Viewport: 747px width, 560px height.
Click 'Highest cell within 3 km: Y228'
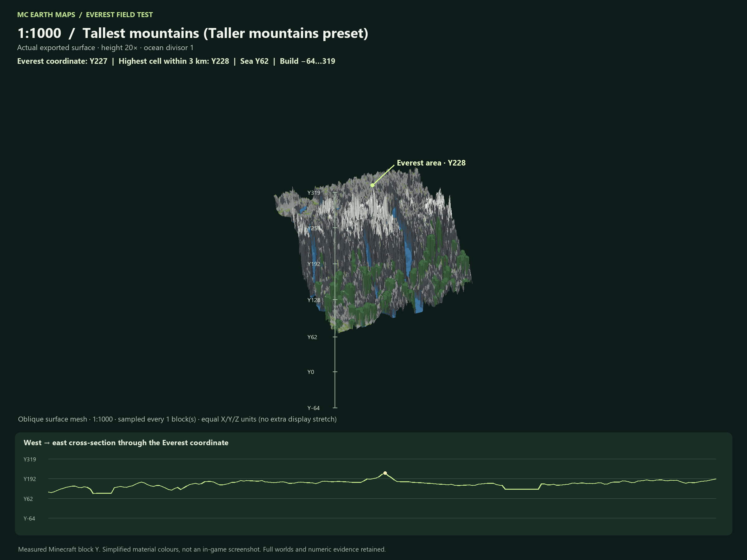(174, 61)
